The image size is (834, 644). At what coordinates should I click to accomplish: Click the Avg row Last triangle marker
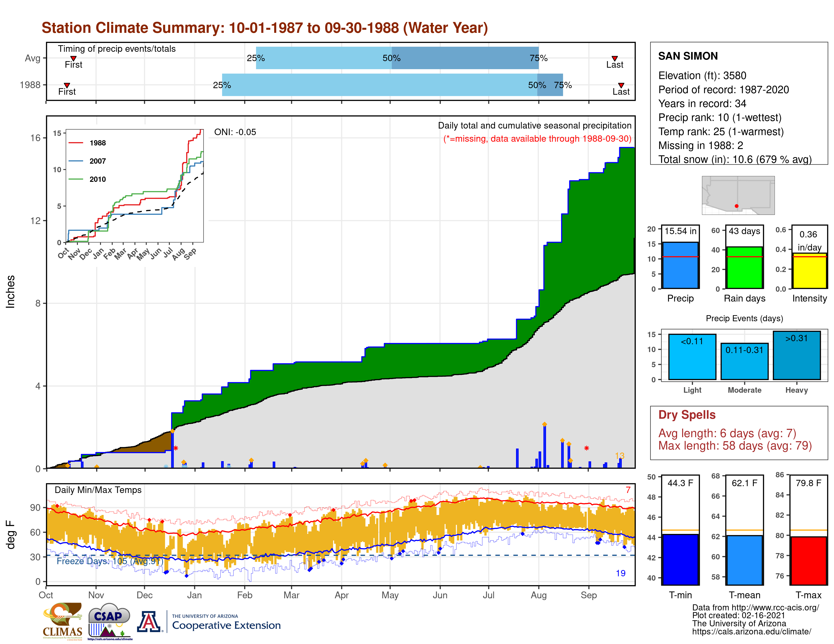tap(614, 58)
